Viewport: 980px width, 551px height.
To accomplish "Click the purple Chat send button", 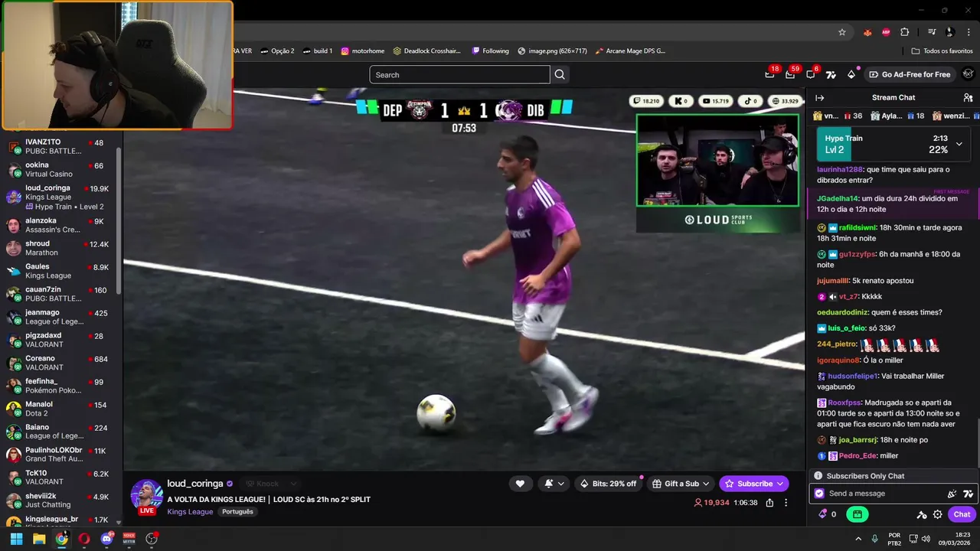I will click(x=962, y=514).
